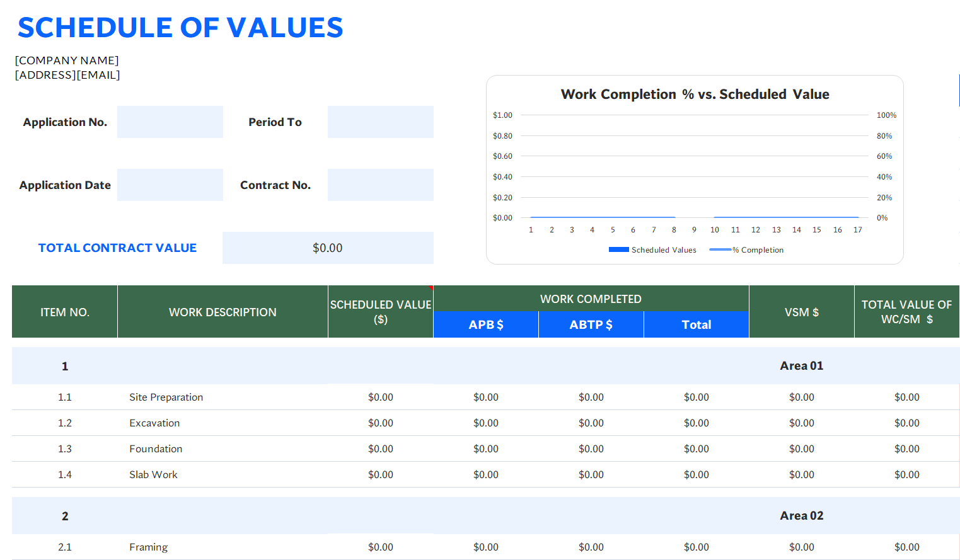Select Foundation VSM $ cell
The height and width of the screenshot is (560, 960).
click(802, 449)
